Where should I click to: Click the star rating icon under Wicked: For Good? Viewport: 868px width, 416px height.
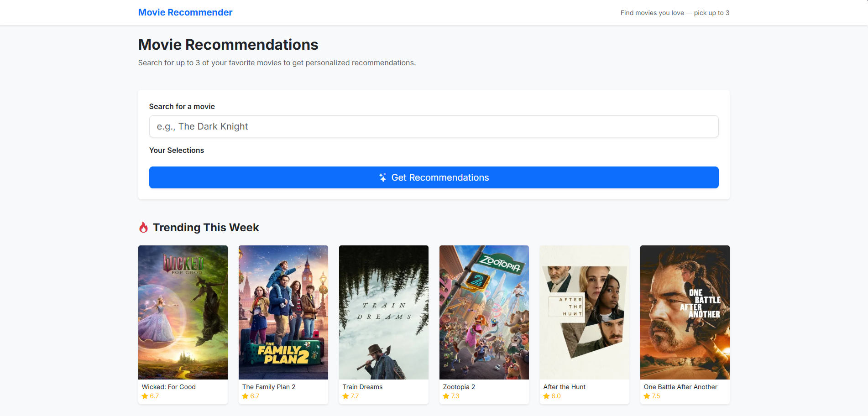[145, 396]
